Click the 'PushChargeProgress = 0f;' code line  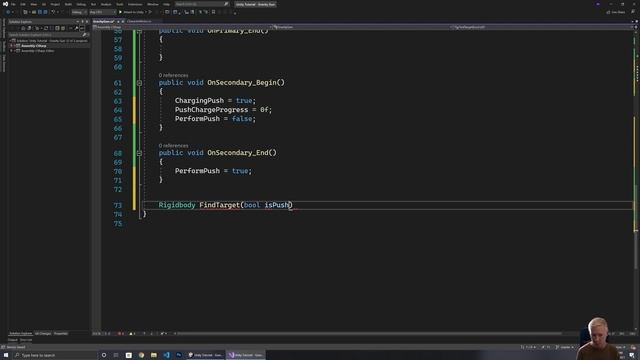(223, 110)
